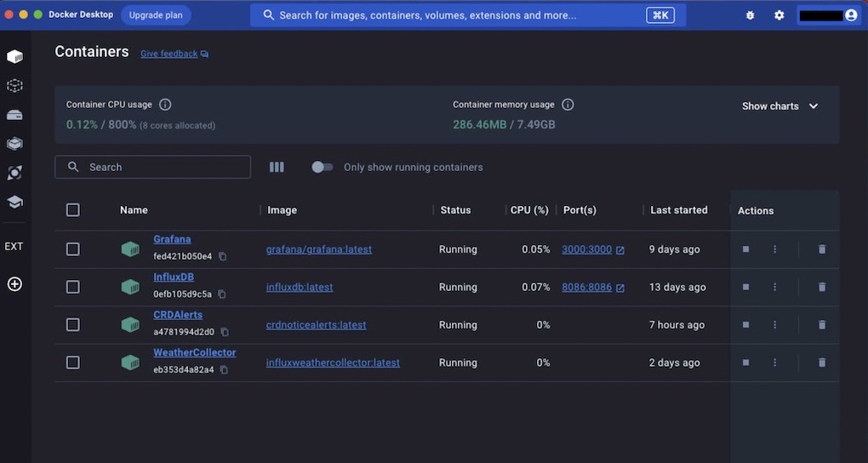Viewport: 868px width, 463px height.
Task: Copy the InfluxDB container ID
Action: click(222, 294)
